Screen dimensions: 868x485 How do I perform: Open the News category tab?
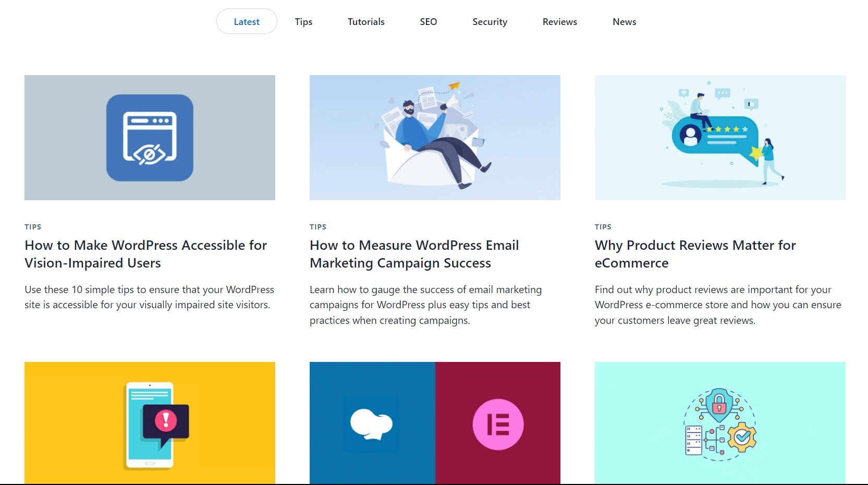(624, 21)
